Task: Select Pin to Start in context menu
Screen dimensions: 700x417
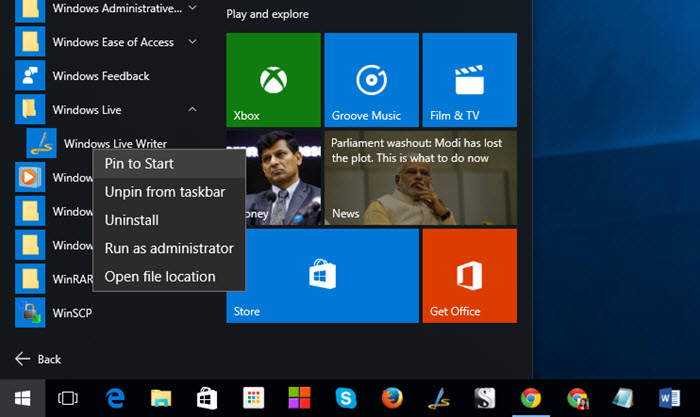Action: click(x=169, y=164)
